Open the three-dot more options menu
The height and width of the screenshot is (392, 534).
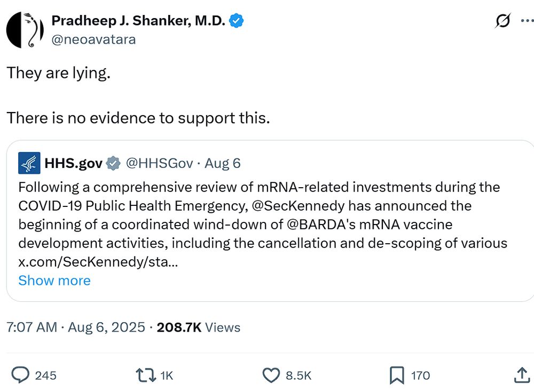[x=527, y=21]
